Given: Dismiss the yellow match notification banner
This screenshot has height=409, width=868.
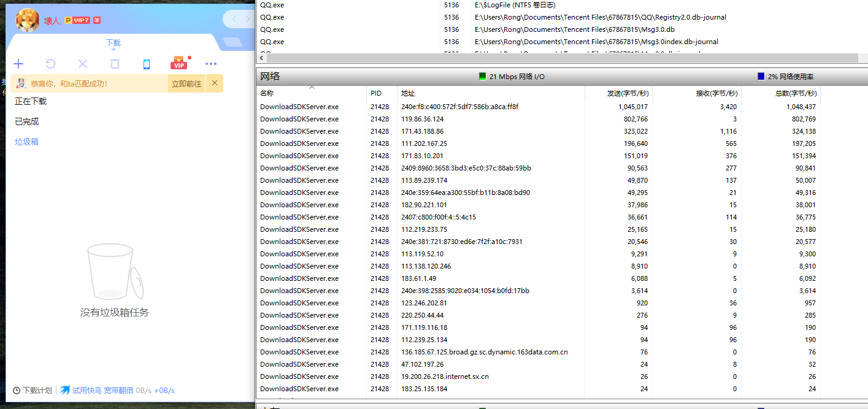Looking at the screenshot, I should tap(215, 83).
